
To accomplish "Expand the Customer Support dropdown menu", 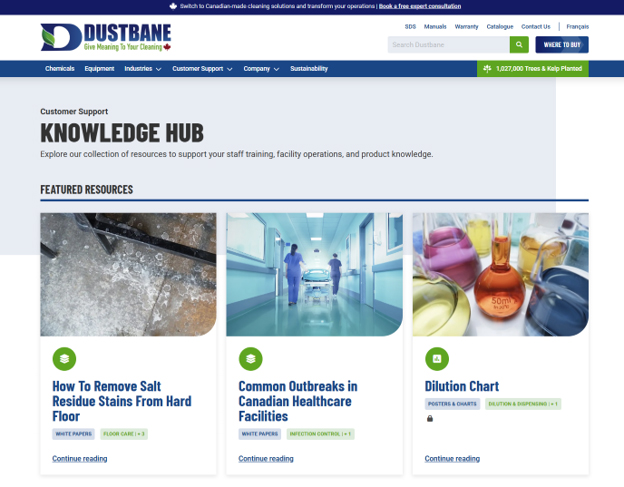I will tap(202, 68).
